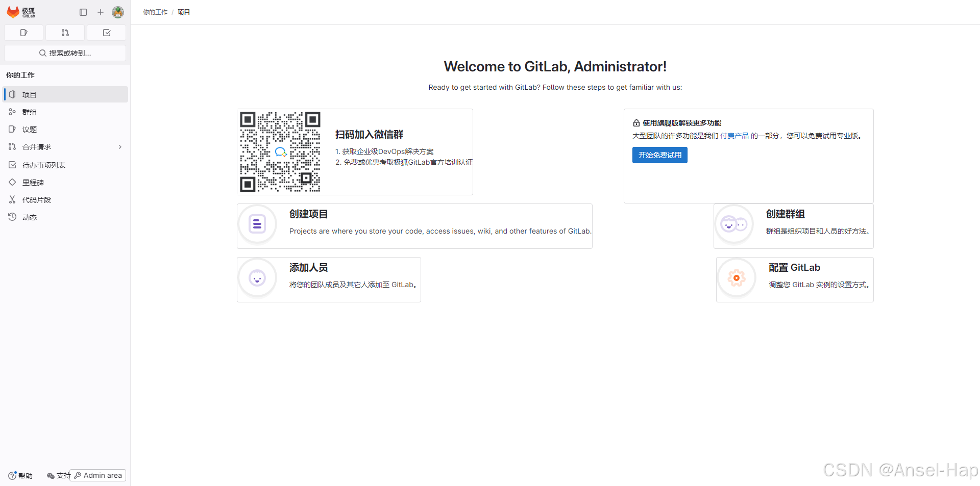
Task: Open the 帮助 help link
Action: tap(20, 475)
